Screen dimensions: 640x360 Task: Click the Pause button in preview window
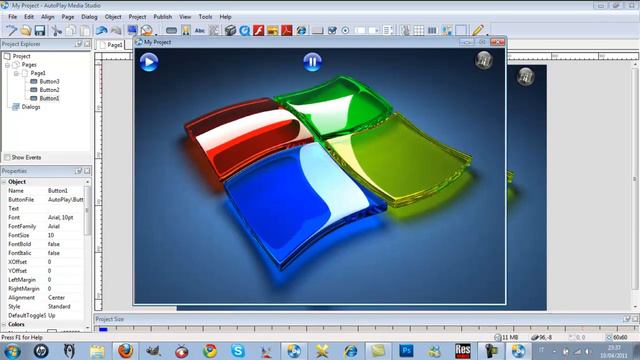pos(313,62)
